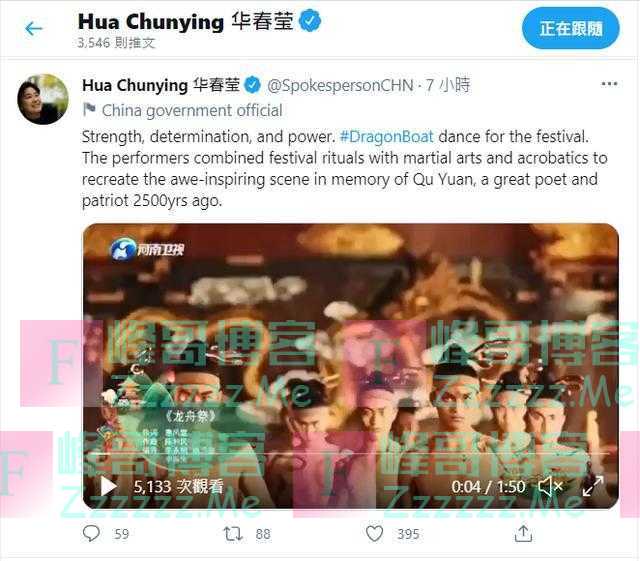
Task: Go back using the left arrow
Action: tap(34, 29)
